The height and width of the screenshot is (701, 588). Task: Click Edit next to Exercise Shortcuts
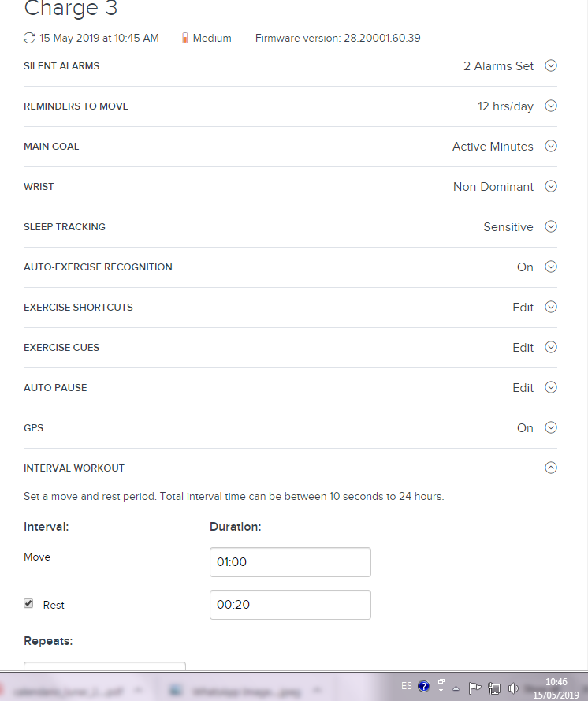[x=523, y=308]
